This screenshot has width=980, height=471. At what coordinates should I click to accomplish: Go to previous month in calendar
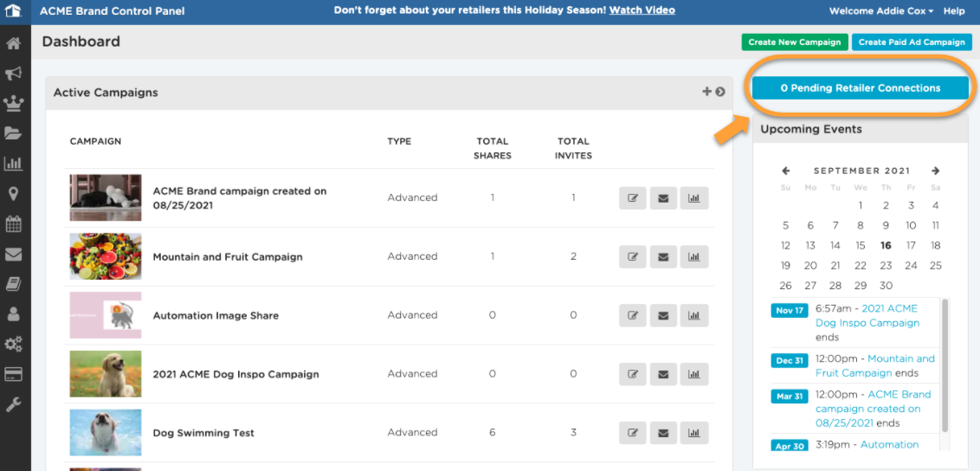[x=785, y=171]
